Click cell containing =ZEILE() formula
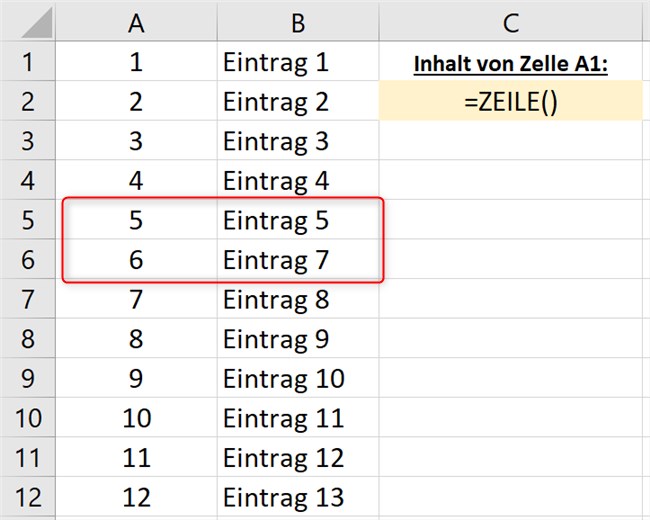 (x=511, y=101)
